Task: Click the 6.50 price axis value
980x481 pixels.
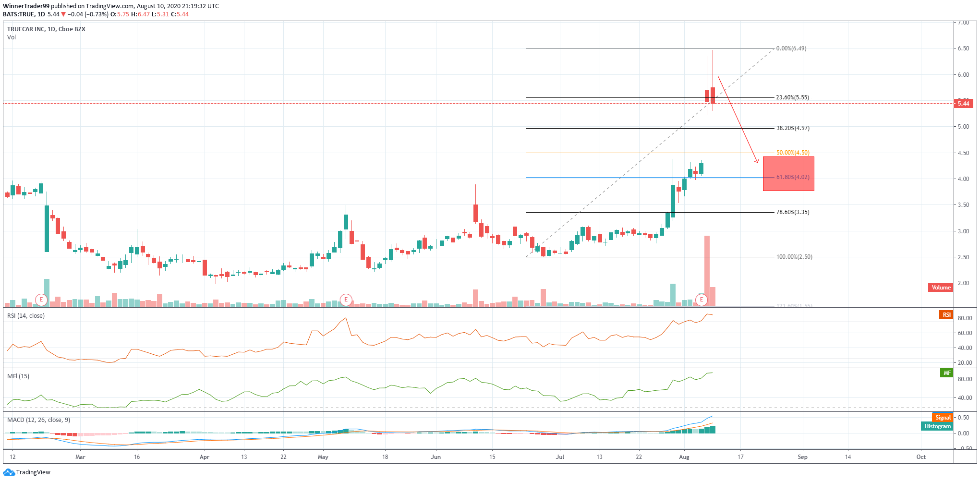Action: point(963,48)
